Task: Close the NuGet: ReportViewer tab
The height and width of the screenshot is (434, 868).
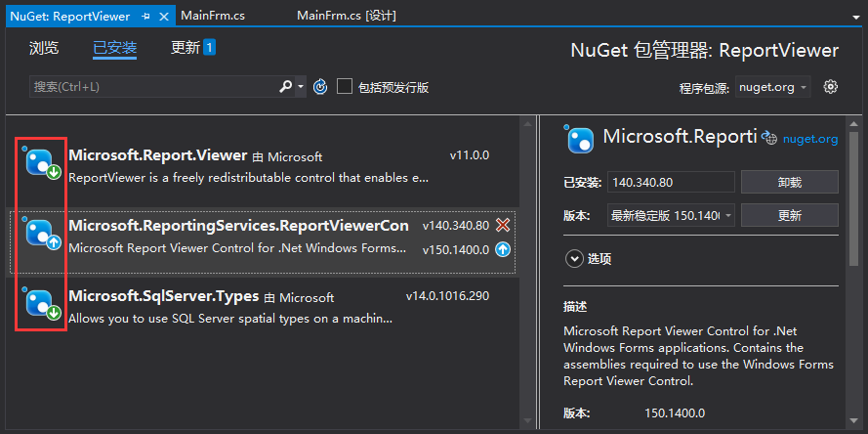Action: (164, 16)
